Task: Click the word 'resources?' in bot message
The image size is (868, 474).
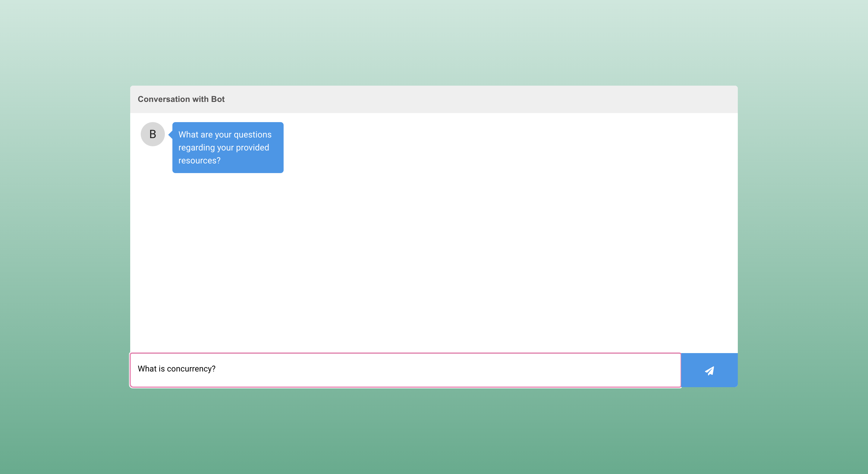Action: pos(199,160)
